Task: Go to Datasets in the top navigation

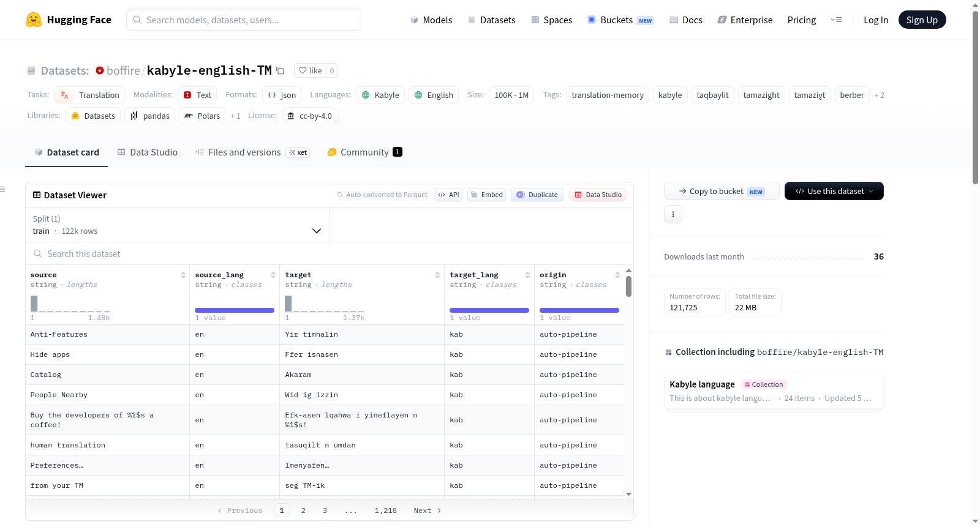Action: click(492, 20)
